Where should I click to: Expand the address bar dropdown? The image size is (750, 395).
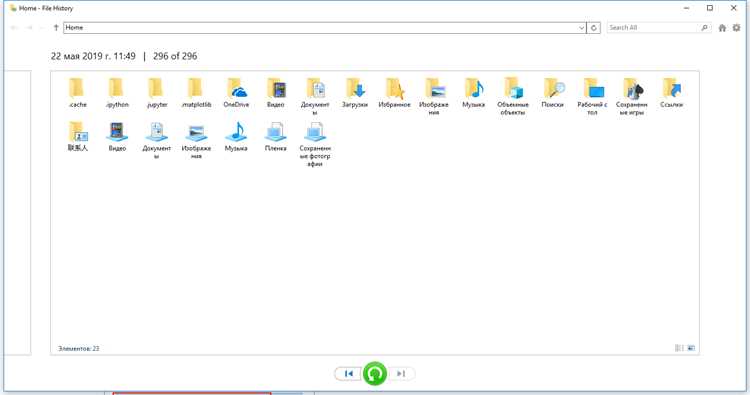coord(581,28)
